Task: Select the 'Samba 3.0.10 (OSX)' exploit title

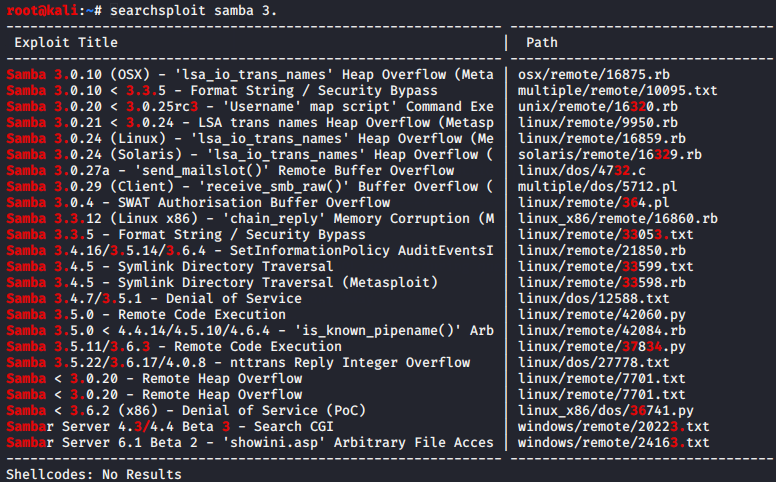Action: click(250, 75)
